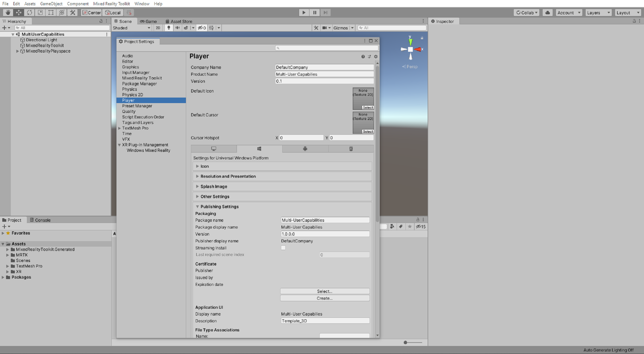Viewport: 644px width, 354px height.
Task: Click the Universal Windows Platform tab icon
Action: coord(259,148)
